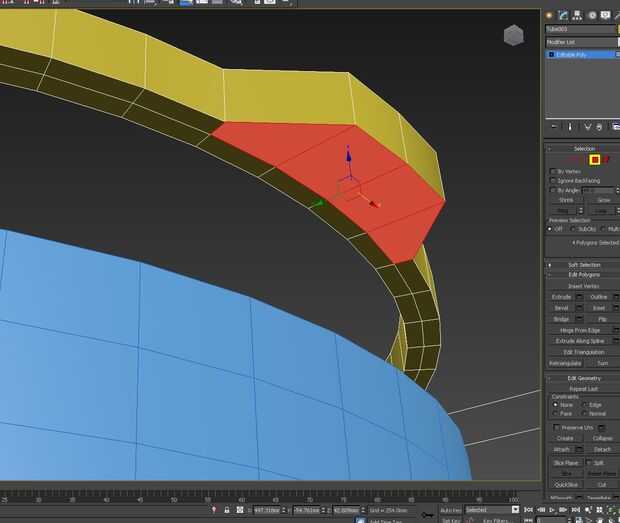Screen dimensions: 620x523
Task: Select Polygon sub-object level icon
Action: (595, 160)
